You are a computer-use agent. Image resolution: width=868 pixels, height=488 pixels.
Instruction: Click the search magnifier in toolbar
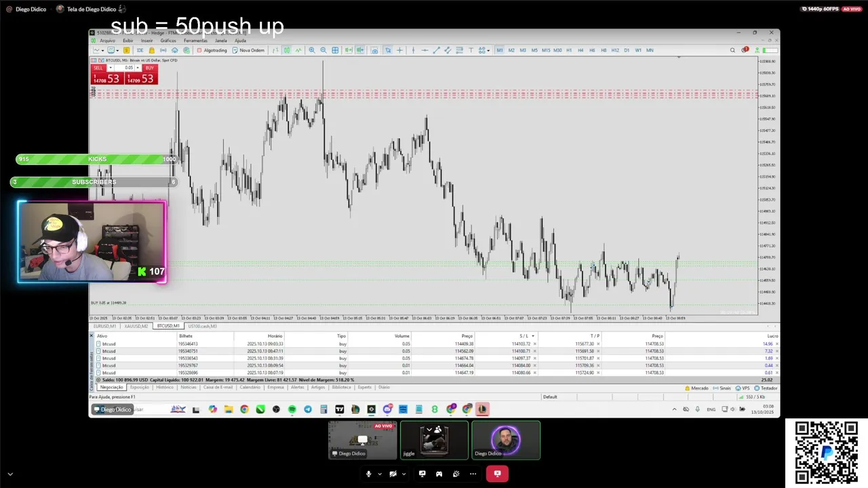[x=732, y=50]
